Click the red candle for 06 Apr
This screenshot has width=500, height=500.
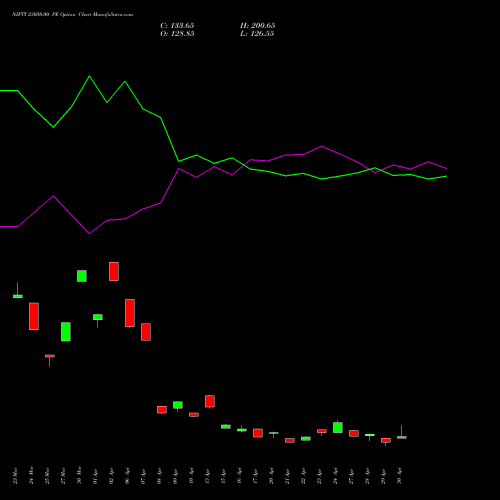pyautogui.click(x=130, y=313)
